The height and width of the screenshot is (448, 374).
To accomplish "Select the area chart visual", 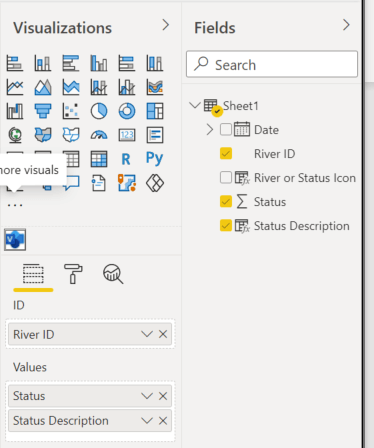I will coord(43,87).
